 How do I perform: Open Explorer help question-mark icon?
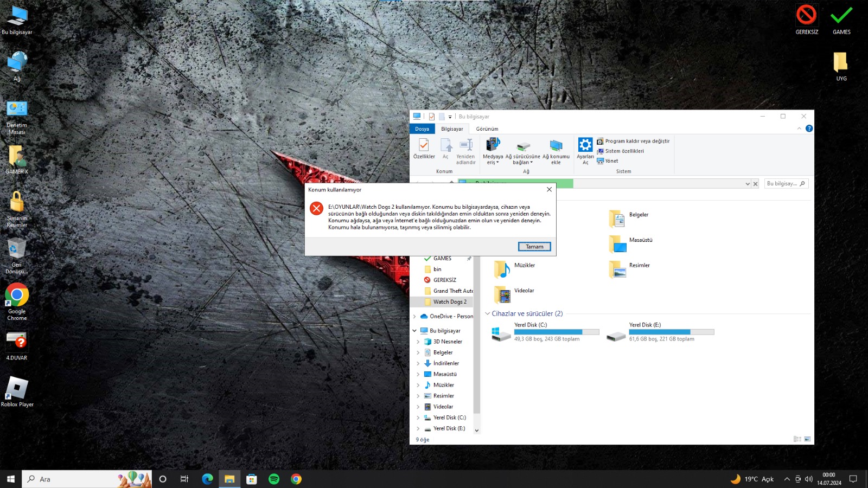click(x=809, y=129)
